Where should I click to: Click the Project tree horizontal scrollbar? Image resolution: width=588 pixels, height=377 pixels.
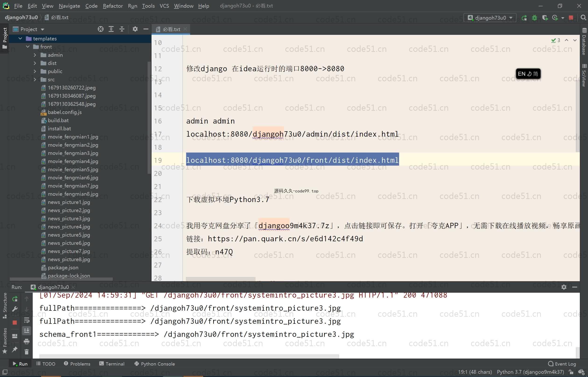[x=61, y=279]
